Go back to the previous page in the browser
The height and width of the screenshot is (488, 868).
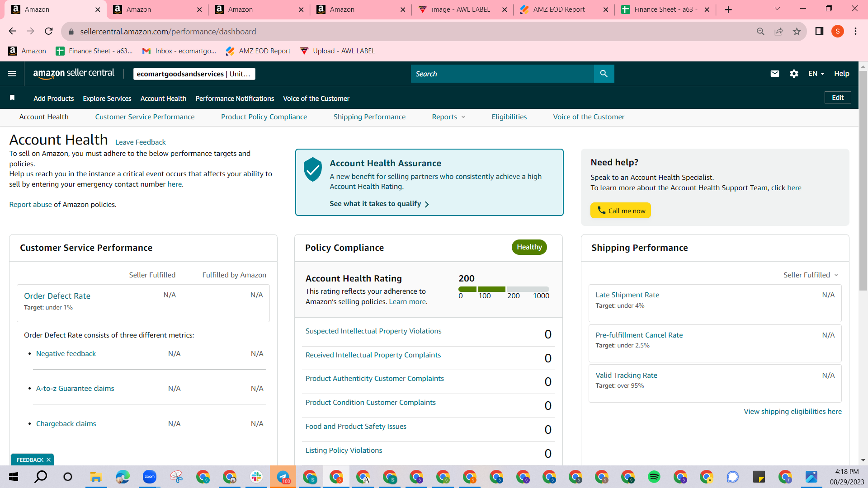pyautogui.click(x=12, y=31)
